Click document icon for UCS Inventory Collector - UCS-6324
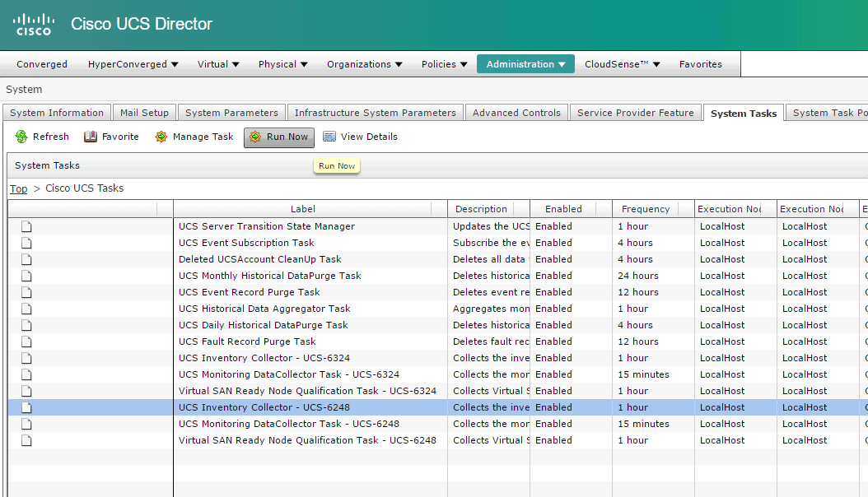The image size is (868, 497). point(26,358)
